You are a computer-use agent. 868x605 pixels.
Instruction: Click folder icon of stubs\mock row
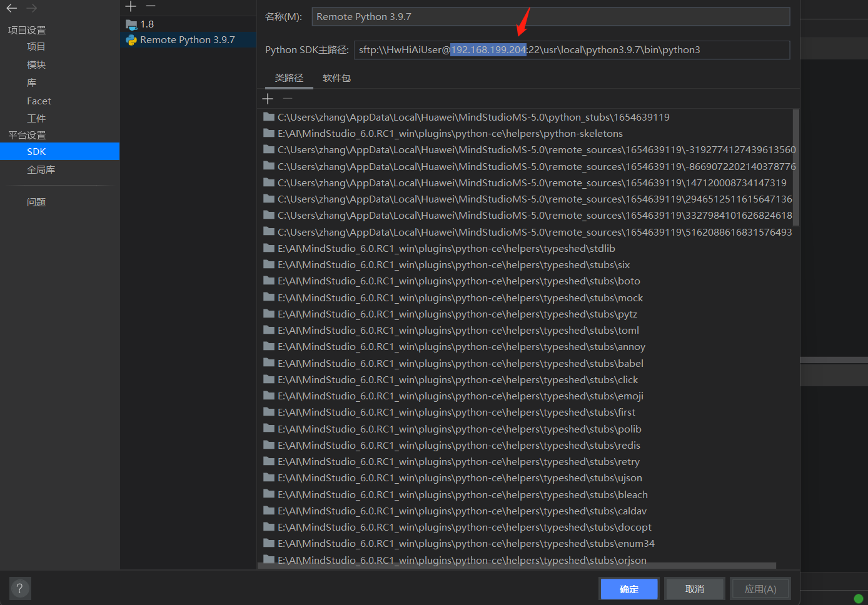coord(270,297)
